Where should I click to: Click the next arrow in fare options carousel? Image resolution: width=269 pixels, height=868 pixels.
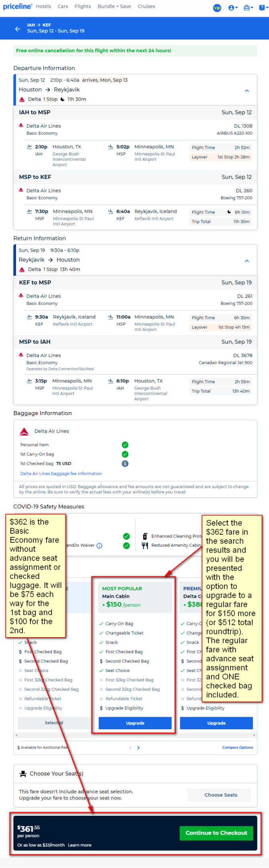(x=139, y=748)
